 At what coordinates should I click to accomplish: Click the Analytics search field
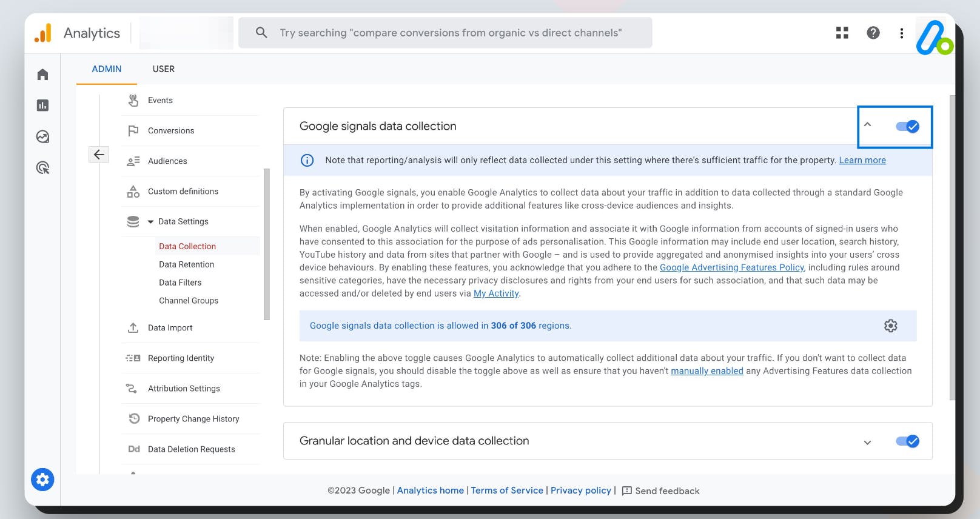click(x=445, y=33)
